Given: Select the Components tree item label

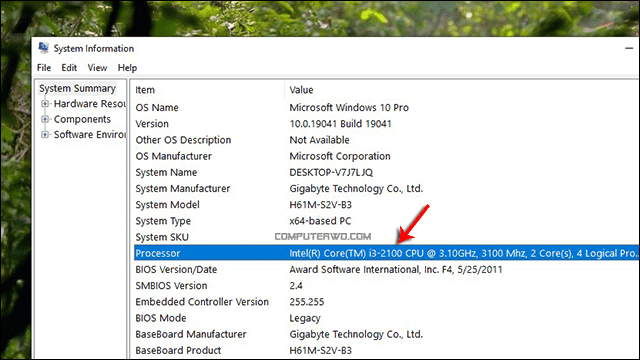Looking at the screenshot, I should [82, 119].
